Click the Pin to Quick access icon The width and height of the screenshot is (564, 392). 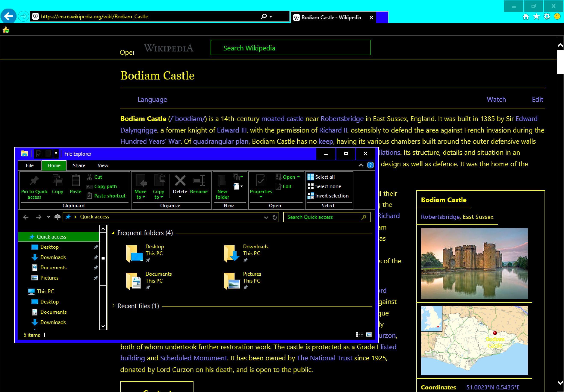pos(34,180)
